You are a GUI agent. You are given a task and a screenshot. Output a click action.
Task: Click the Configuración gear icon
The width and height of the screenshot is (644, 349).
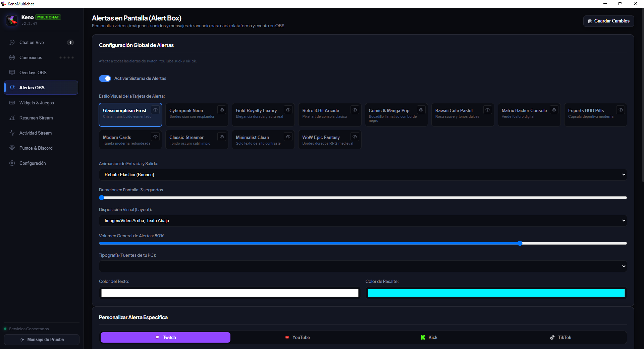(12, 163)
